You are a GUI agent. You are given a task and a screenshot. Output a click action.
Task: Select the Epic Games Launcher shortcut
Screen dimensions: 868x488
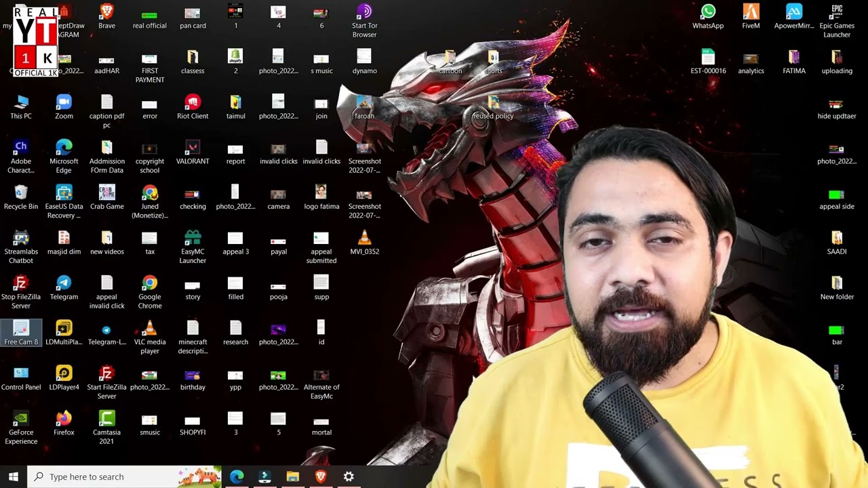(x=837, y=21)
